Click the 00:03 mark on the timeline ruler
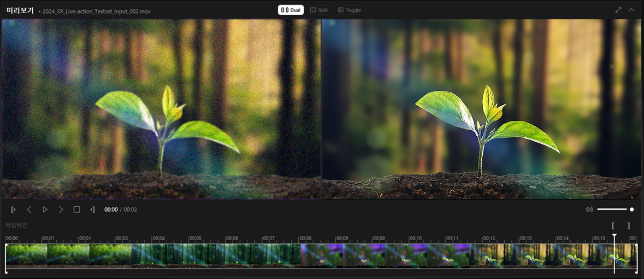Image resolution: width=644 pixels, height=279 pixels. pyautogui.click(x=121, y=239)
